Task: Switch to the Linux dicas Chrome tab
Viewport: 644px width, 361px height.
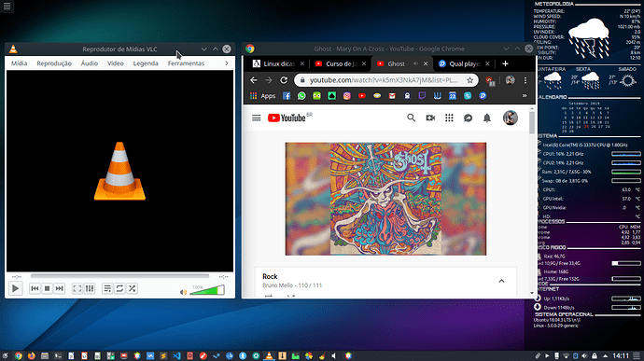Action: point(278,63)
